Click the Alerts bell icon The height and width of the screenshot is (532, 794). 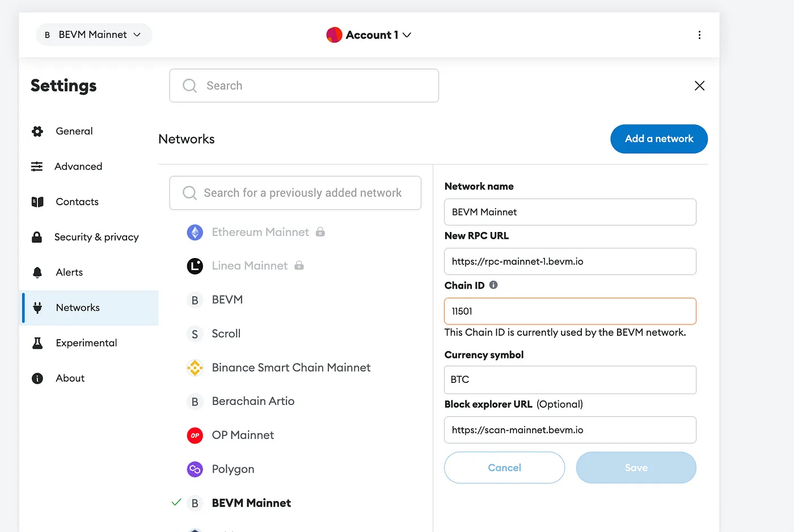click(37, 273)
